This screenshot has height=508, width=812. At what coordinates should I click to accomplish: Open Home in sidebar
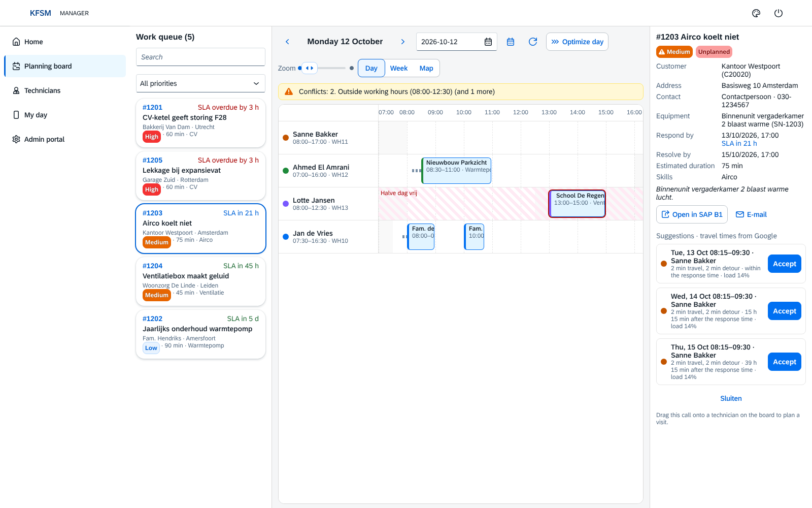[x=65, y=42]
